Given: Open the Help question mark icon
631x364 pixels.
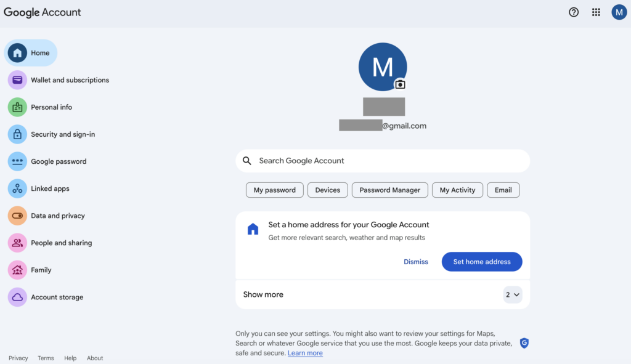Looking at the screenshot, I should tap(574, 12).
